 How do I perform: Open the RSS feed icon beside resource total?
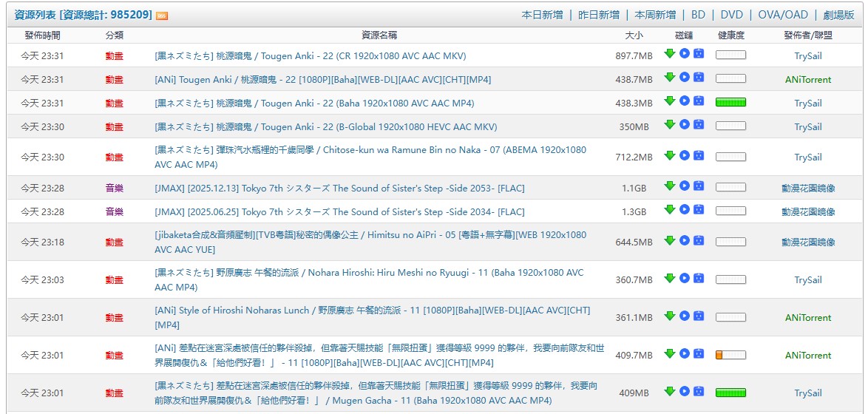(x=162, y=16)
